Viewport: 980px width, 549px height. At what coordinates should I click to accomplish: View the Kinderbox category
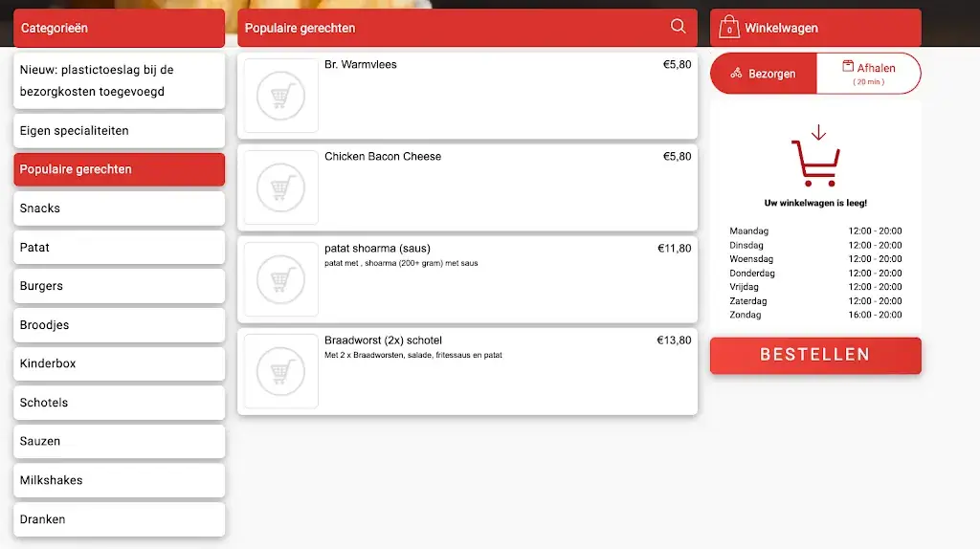119,363
